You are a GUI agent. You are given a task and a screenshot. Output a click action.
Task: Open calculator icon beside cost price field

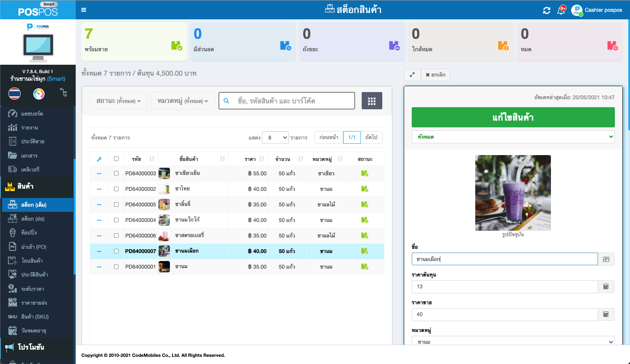tap(606, 287)
